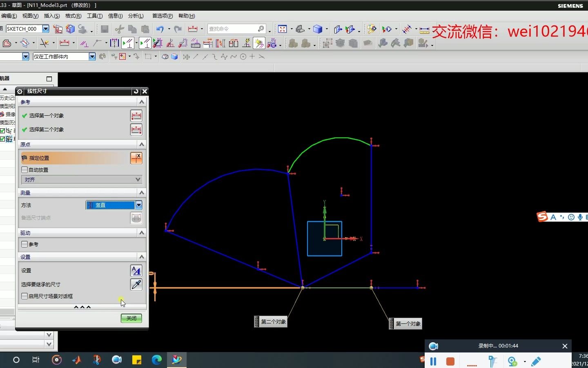
Task: Open dimension text settings via the A icon
Action: click(136, 271)
